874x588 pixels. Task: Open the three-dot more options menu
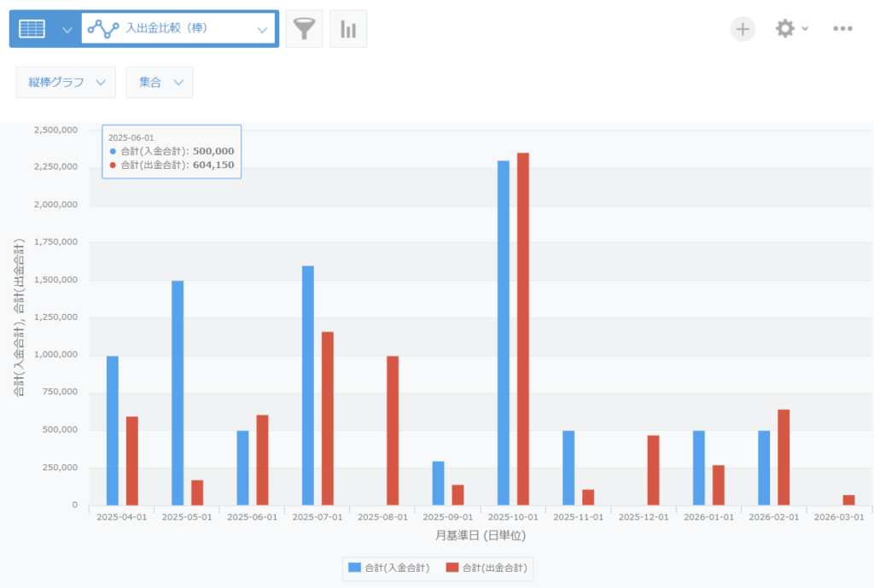pos(842,29)
